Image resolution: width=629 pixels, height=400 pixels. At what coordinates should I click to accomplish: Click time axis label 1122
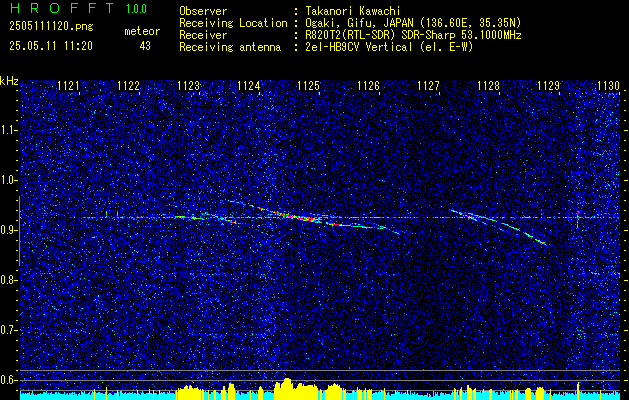[x=128, y=86]
